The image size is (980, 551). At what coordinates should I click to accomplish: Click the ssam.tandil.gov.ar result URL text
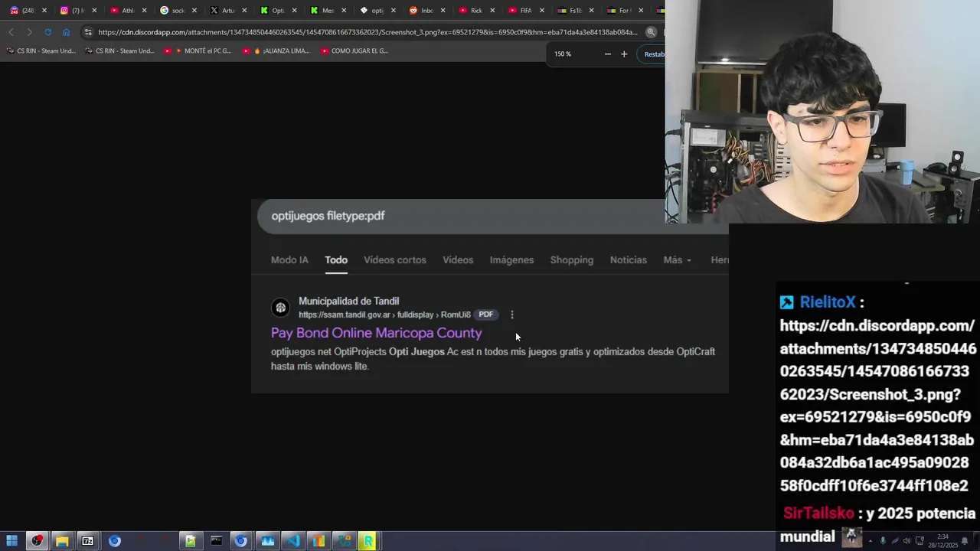pos(384,315)
